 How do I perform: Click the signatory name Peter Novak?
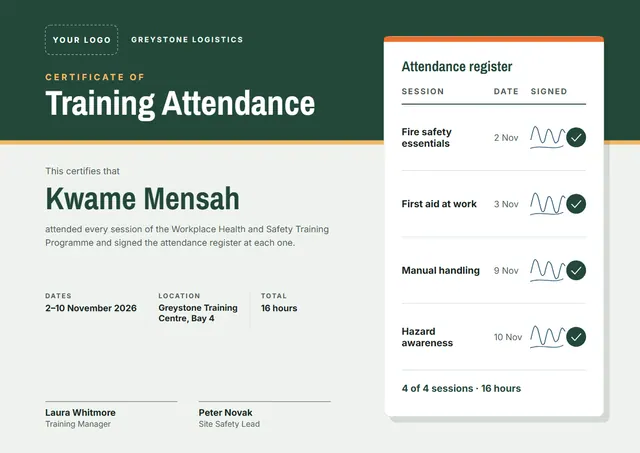click(226, 413)
